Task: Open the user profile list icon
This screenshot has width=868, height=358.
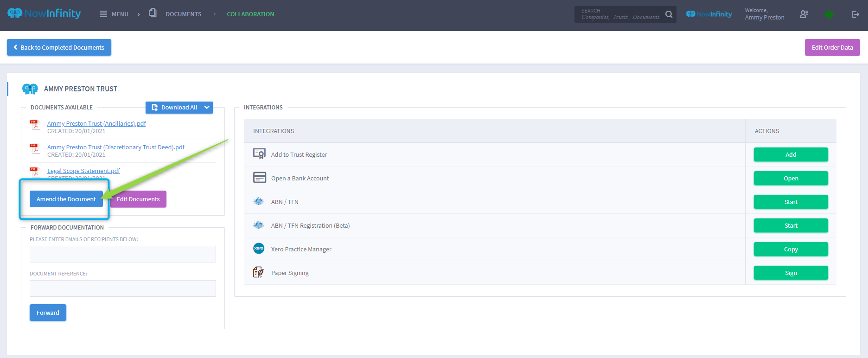Action: click(x=804, y=14)
